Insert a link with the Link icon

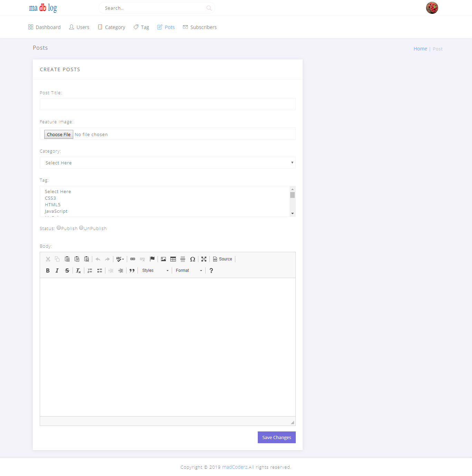[x=133, y=259]
